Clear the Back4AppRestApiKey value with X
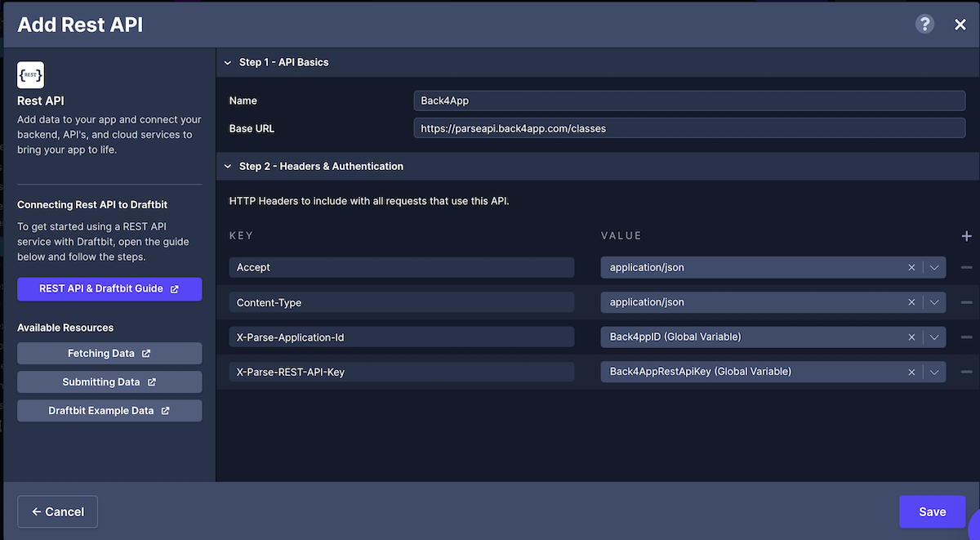This screenshot has height=540, width=980. pos(911,372)
